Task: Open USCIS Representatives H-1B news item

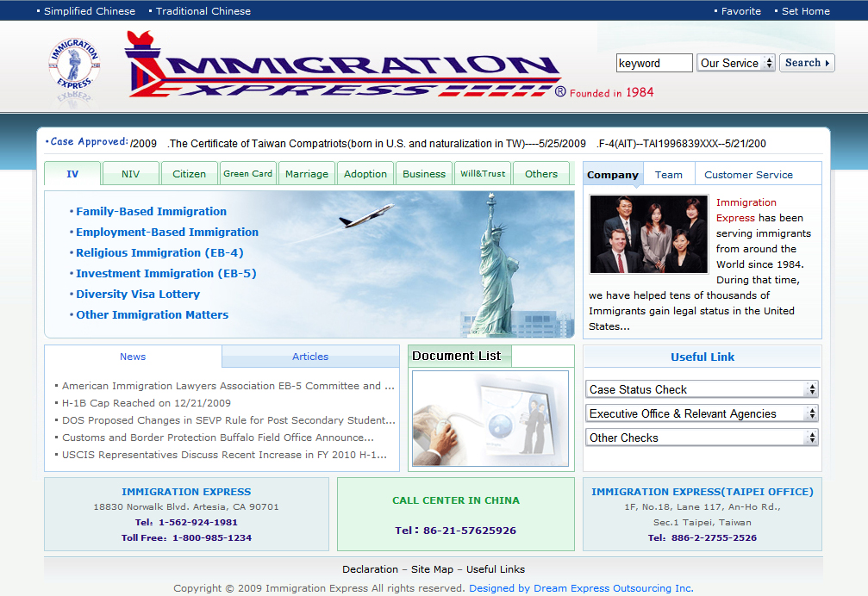Action: (224, 455)
